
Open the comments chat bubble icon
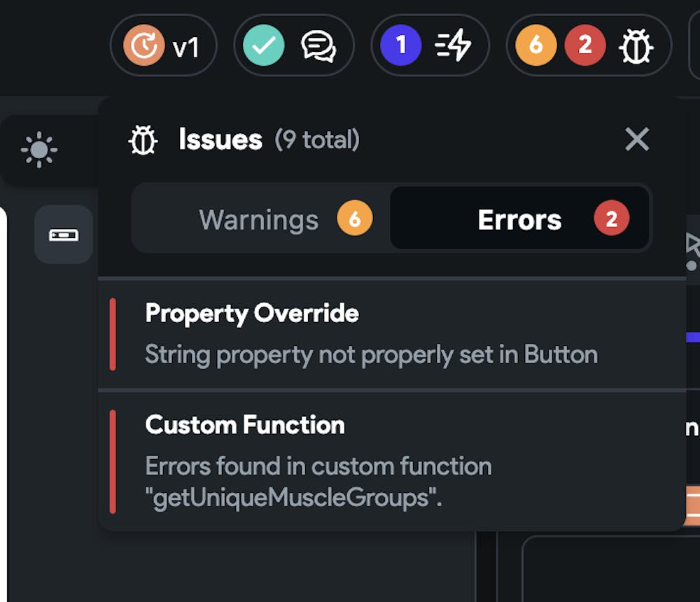coord(318,46)
